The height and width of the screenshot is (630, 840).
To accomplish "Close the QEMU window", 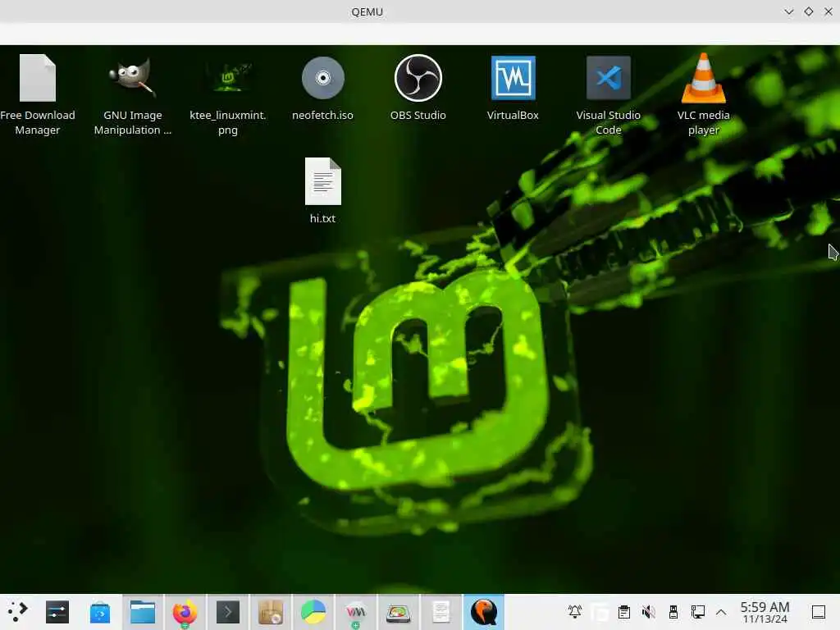I will [829, 11].
